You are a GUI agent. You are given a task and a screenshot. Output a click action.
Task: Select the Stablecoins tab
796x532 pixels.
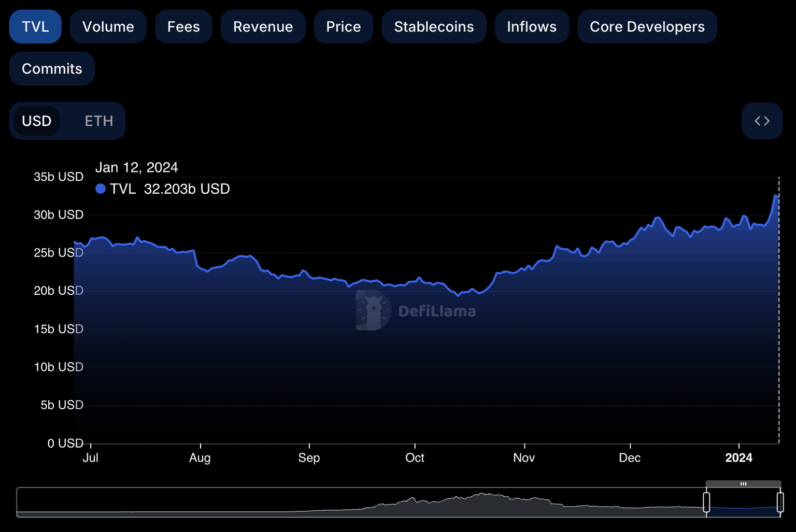434,26
